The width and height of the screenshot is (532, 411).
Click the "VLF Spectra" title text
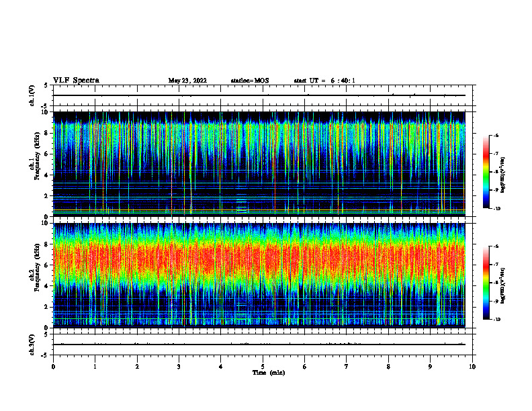click(76, 81)
